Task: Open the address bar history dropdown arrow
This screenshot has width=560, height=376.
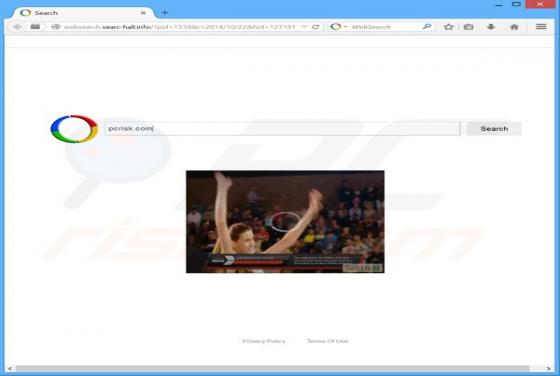Action: (304, 27)
